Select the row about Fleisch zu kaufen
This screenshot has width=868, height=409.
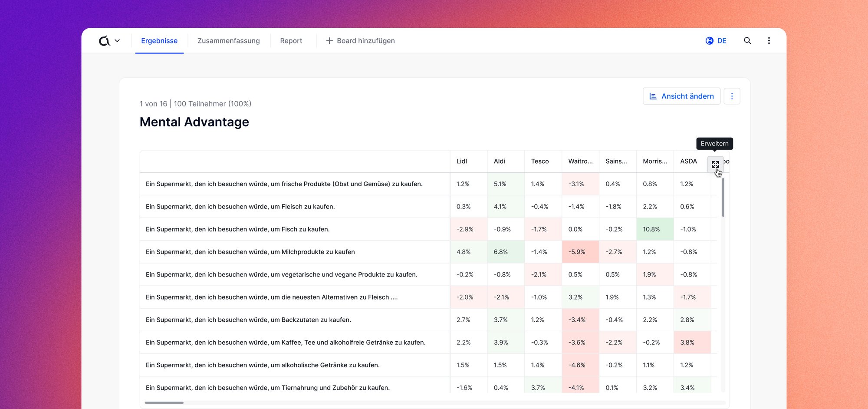pyautogui.click(x=295, y=207)
